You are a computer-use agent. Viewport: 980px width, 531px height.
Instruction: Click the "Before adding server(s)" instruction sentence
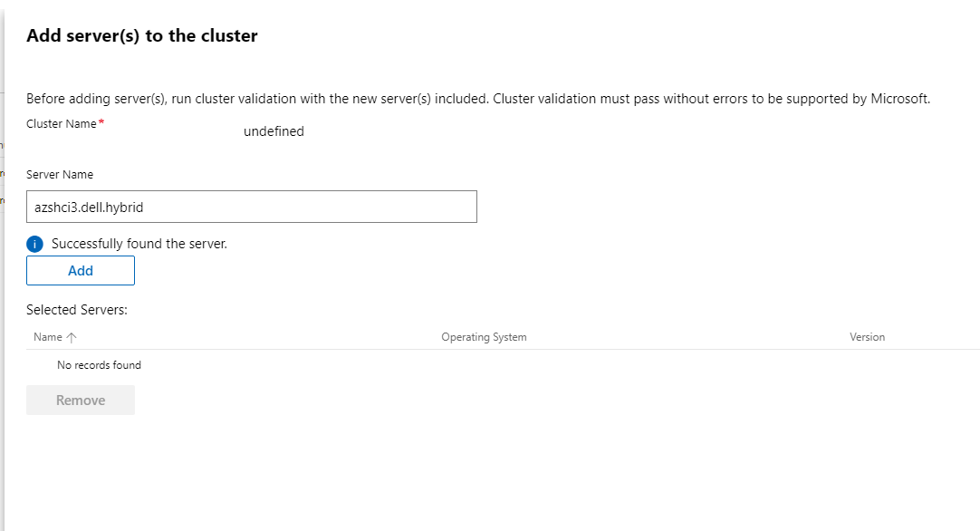tap(362, 99)
